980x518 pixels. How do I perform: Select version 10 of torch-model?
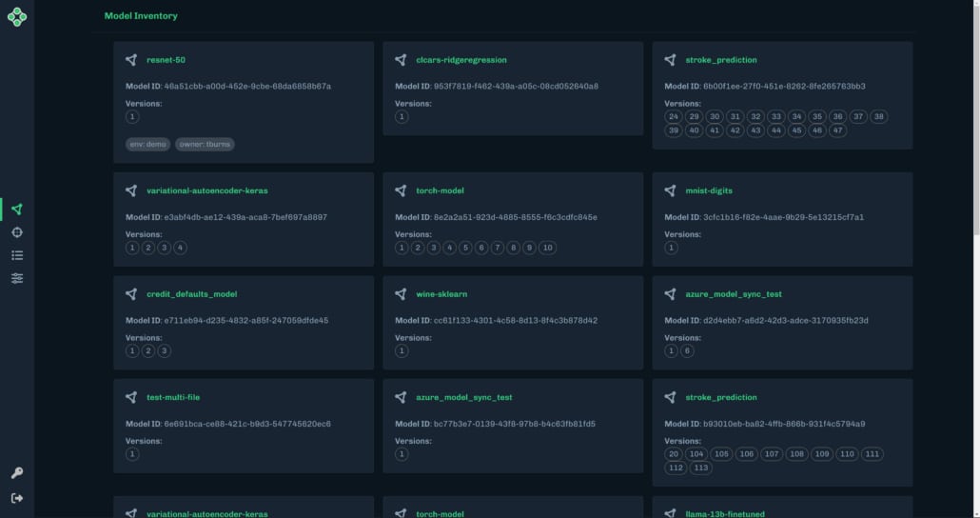pyautogui.click(x=547, y=248)
